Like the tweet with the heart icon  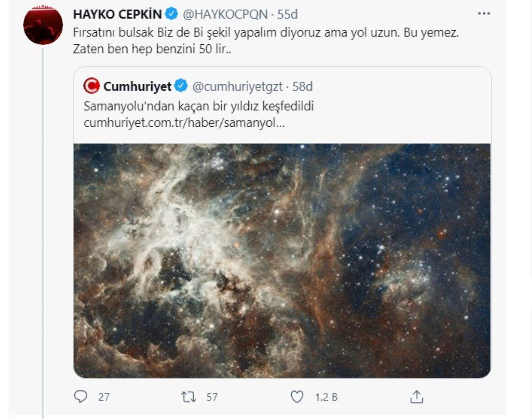pyautogui.click(x=297, y=396)
